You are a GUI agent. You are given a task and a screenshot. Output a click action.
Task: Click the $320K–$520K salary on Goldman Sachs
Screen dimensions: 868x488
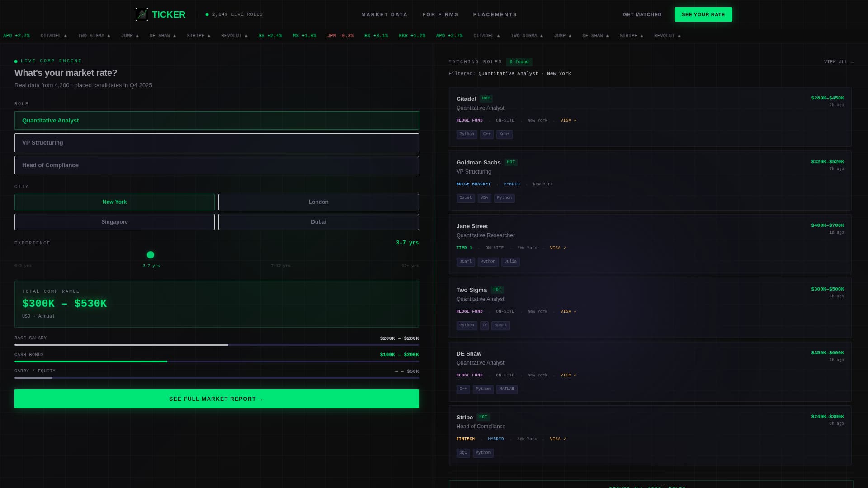click(x=827, y=162)
